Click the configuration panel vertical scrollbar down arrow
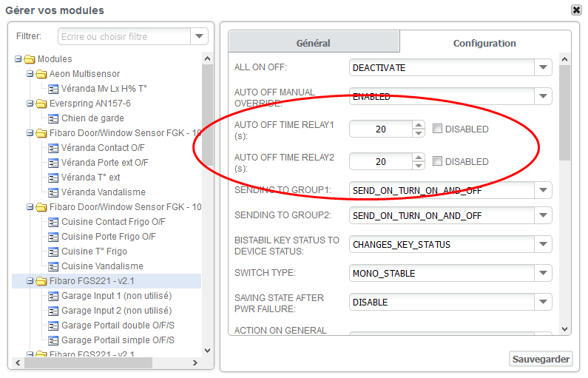This screenshot has height=378, width=588. 565,329
